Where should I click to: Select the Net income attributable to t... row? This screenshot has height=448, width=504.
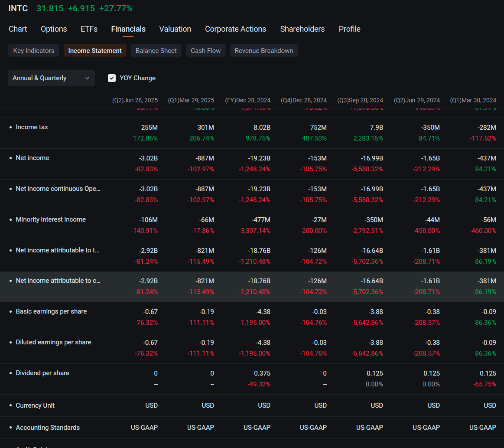252,256
